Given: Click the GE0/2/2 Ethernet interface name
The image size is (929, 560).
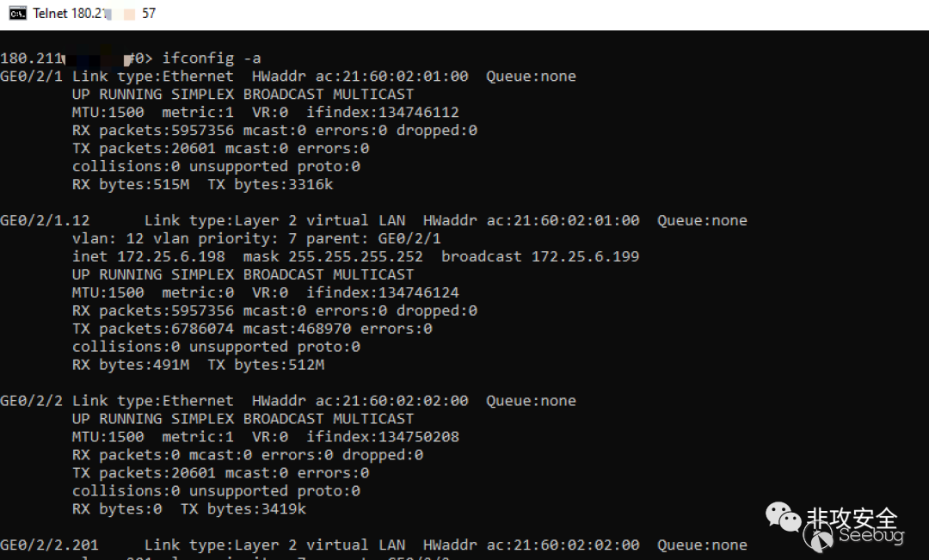Looking at the screenshot, I should click(x=32, y=401).
